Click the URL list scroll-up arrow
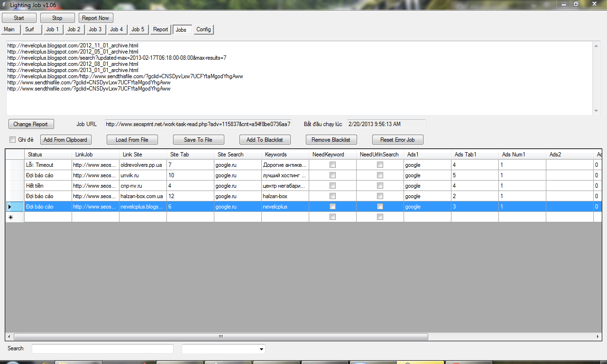Image resolution: width=607 pixels, height=364 pixels. coord(597,45)
